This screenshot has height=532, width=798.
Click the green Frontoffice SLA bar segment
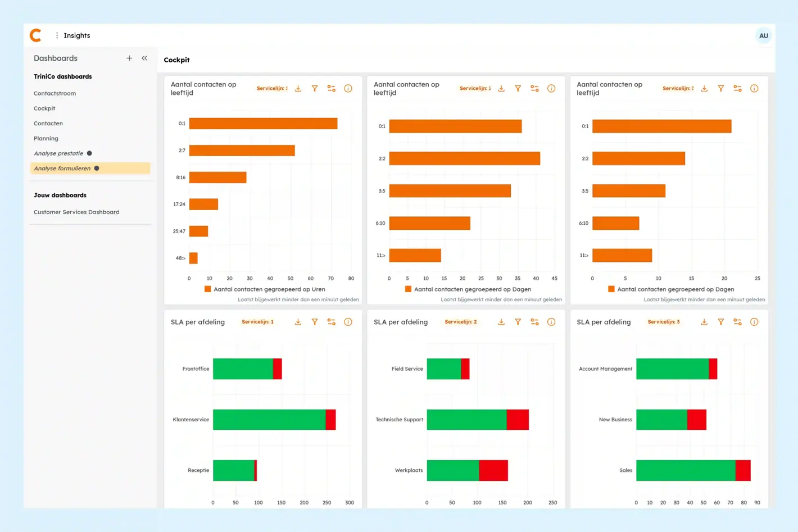[x=243, y=369]
